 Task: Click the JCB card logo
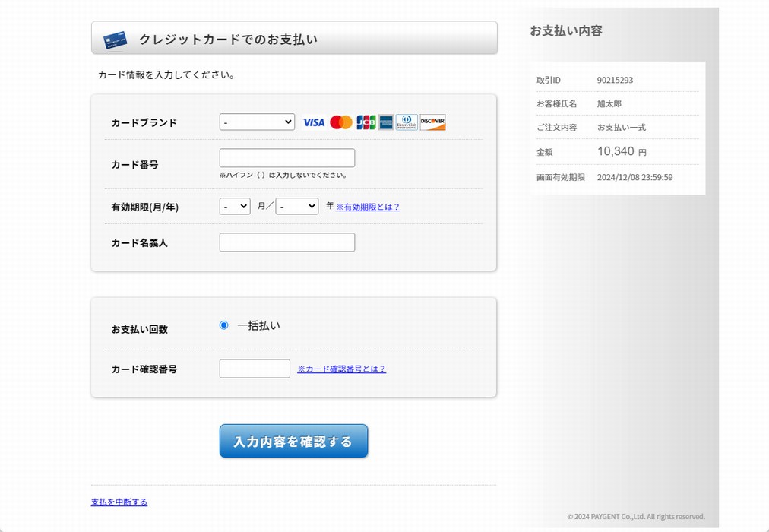[366, 122]
